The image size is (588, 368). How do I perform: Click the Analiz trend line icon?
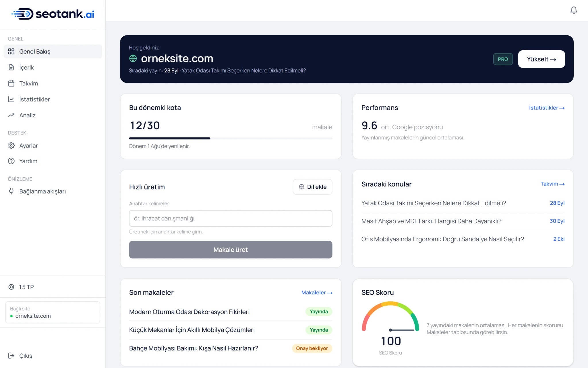[11, 115]
